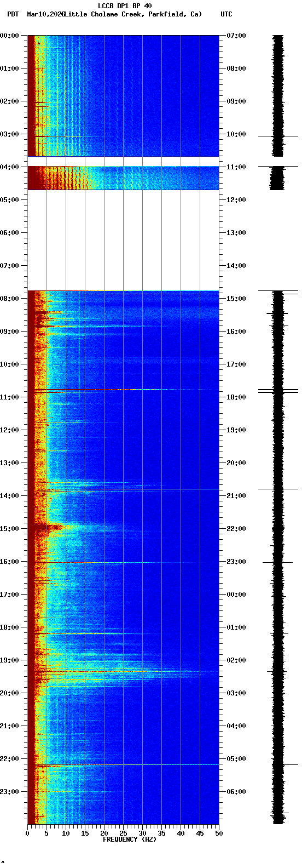
Task: Click the '00:00' PDT time label
Action: tap(9, 36)
